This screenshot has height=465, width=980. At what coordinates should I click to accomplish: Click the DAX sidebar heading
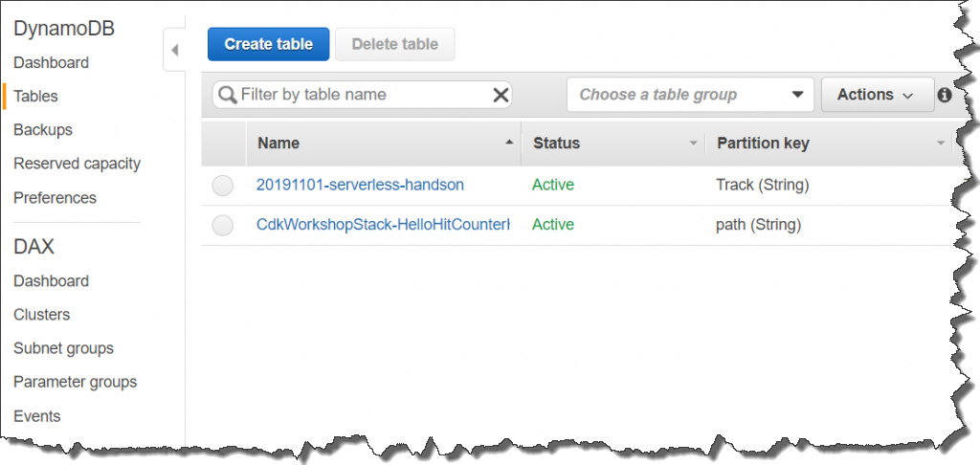pyautogui.click(x=33, y=247)
